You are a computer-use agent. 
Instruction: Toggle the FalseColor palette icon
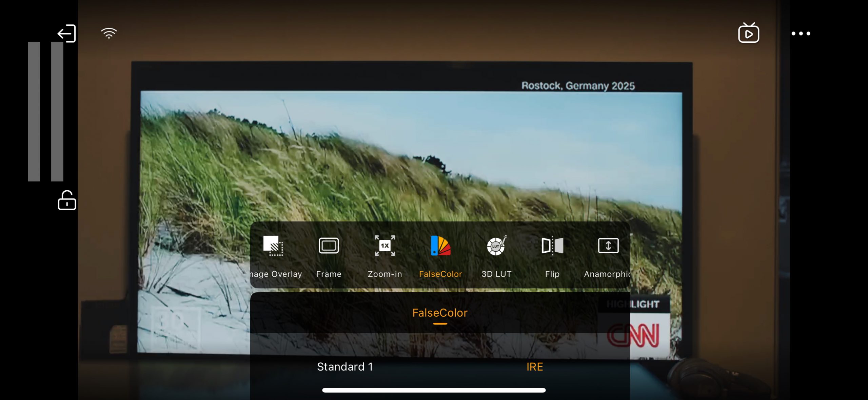(440, 246)
